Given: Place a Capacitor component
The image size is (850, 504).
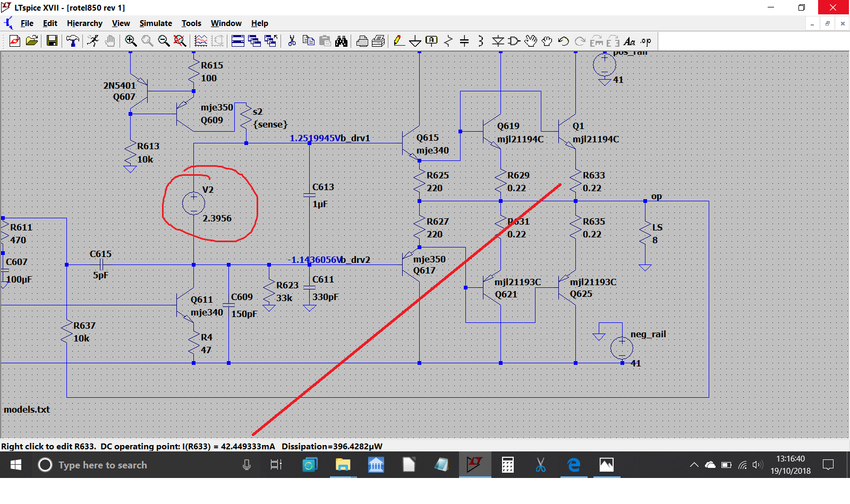Looking at the screenshot, I should click(x=464, y=41).
